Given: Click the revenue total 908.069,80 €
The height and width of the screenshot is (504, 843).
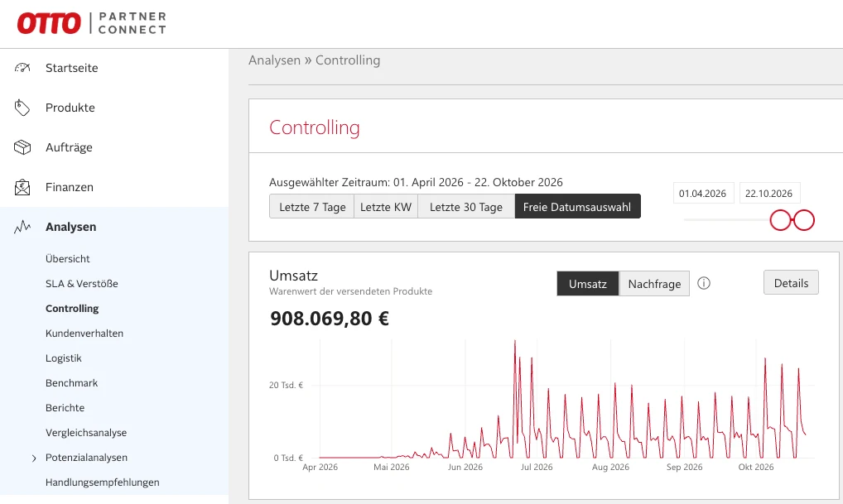Looking at the screenshot, I should pyautogui.click(x=329, y=319).
